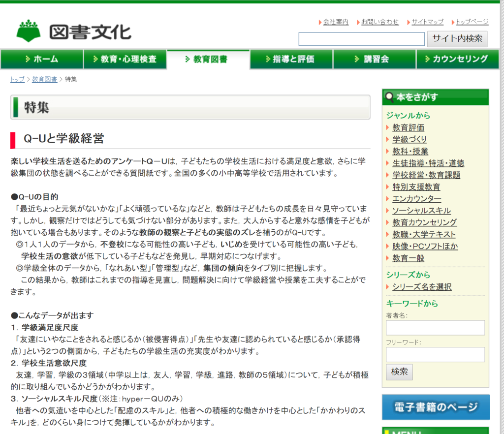The image size is (504, 434).
Task: Select the 講習会 navigation tab
Action: click(375, 59)
